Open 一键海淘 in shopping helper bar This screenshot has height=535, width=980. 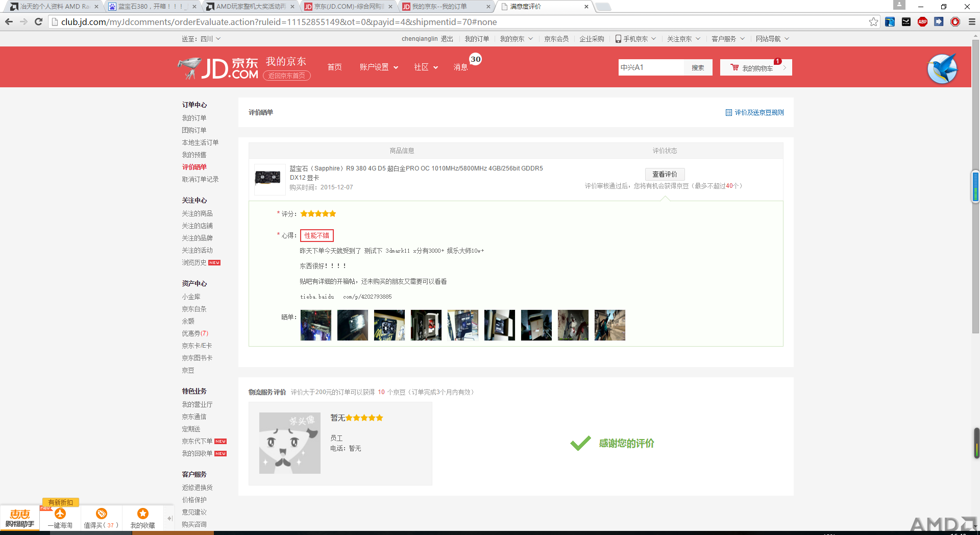coord(60,518)
